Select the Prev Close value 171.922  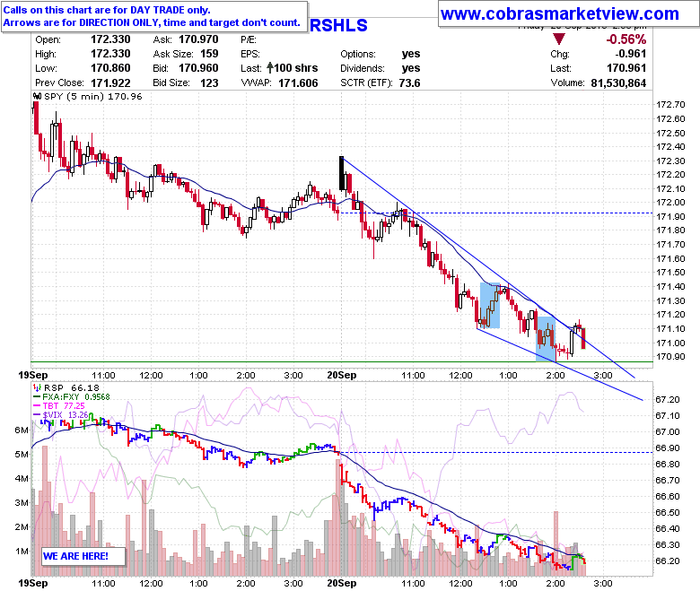110,83
